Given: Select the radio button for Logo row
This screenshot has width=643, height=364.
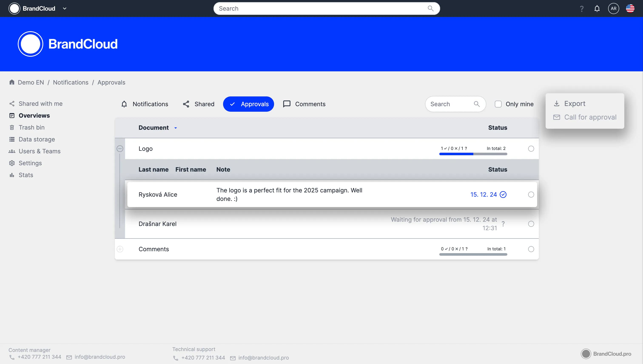Looking at the screenshot, I should tap(531, 149).
